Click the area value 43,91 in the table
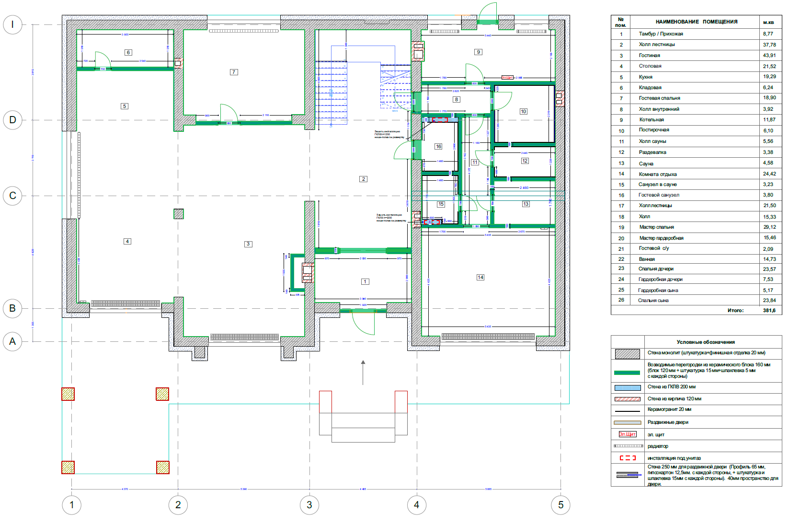812x525 pixels. point(769,55)
